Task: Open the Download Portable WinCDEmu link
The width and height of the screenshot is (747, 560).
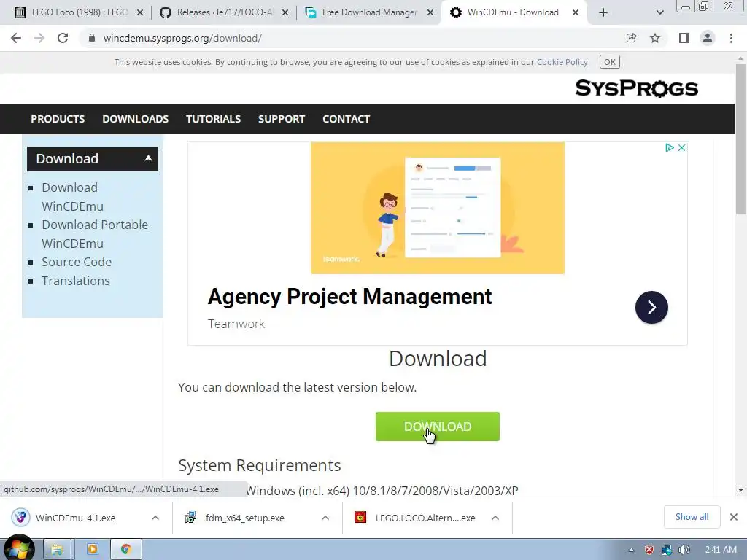Action: click(95, 234)
